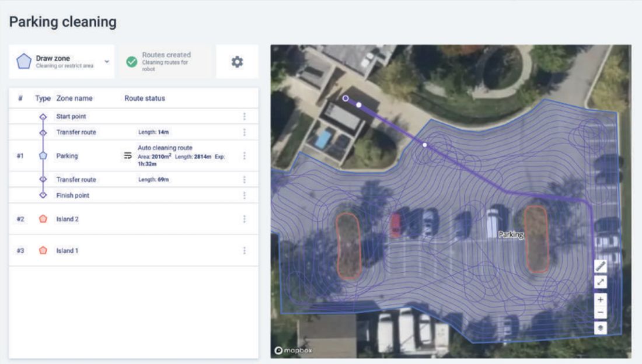The height and width of the screenshot is (364, 642).
Task: Open the map layers switcher icon
Action: [x=600, y=328]
